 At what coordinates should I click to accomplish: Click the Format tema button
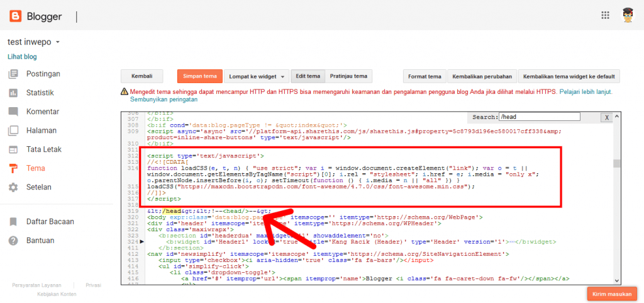tap(425, 76)
